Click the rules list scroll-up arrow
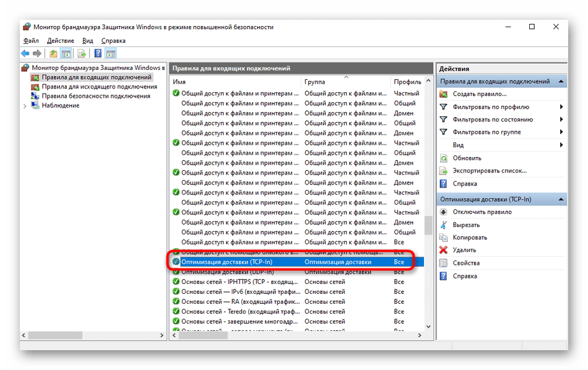 tap(428, 80)
